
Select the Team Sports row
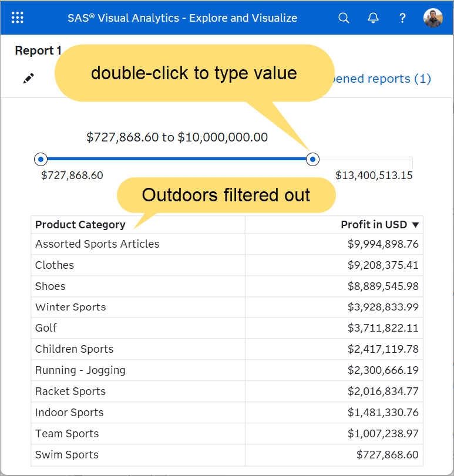click(227, 434)
